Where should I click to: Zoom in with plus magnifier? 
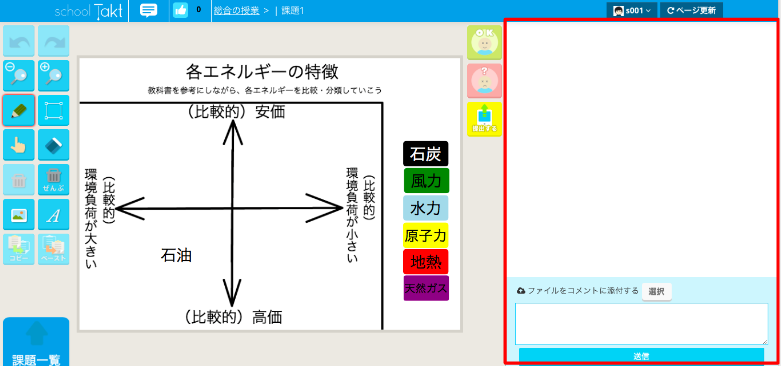[x=54, y=76]
